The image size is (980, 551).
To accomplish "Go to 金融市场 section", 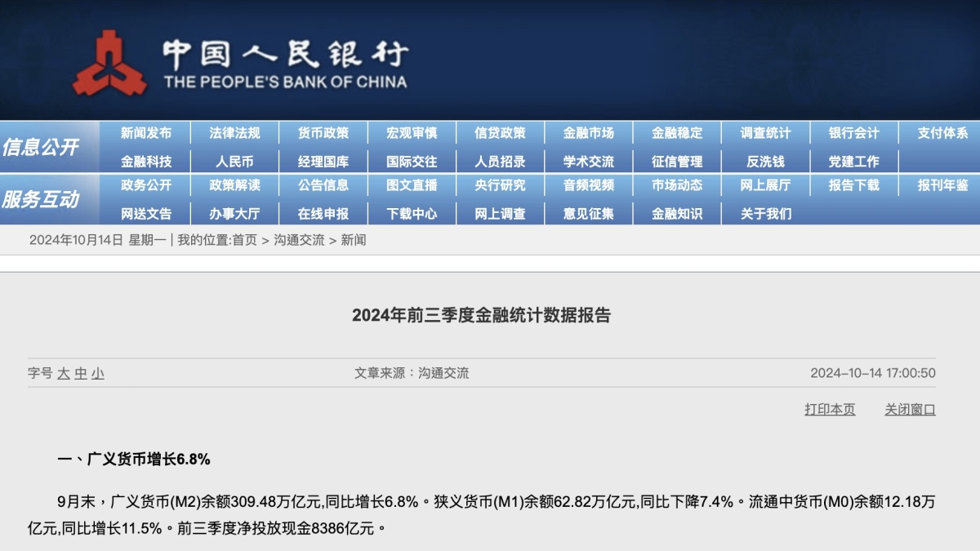I will (x=588, y=133).
